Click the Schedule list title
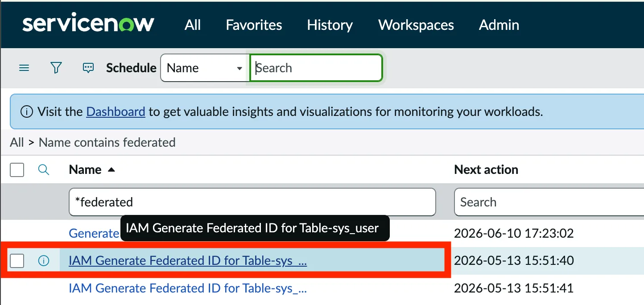Screen dimensions: 644x305 [x=131, y=68]
